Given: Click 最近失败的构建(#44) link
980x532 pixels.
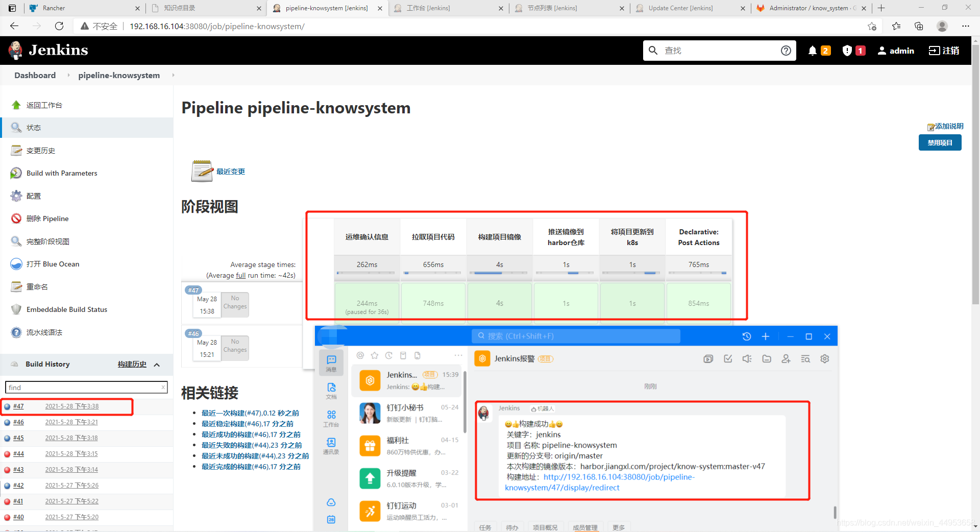Looking at the screenshot, I should click(x=251, y=445).
